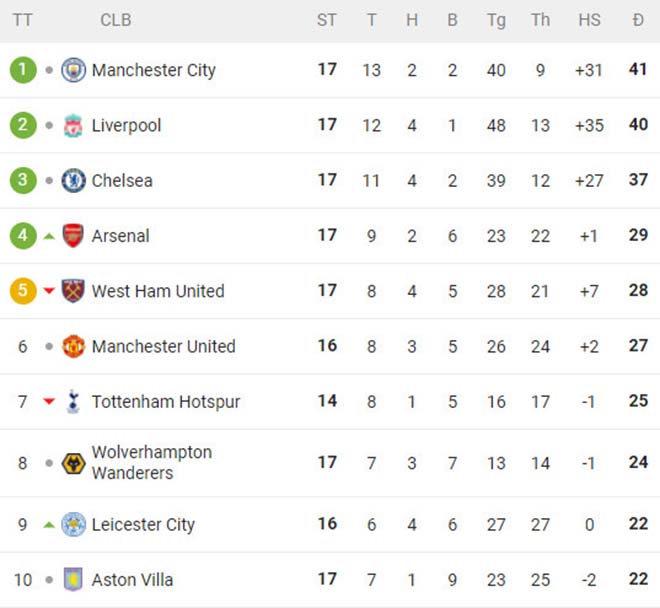Click the Aston Villa crest
Screen dimensions: 660x608
(x=73, y=580)
